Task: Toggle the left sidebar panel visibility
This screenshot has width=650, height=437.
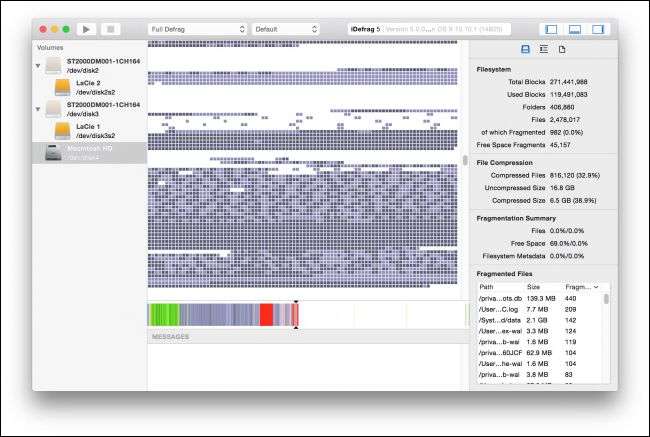Action: [x=550, y=30]
